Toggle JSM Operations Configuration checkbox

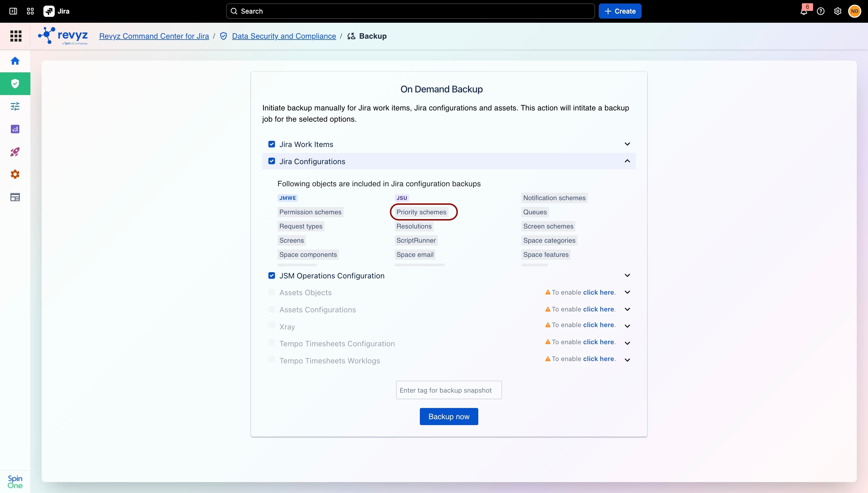(272, 276)
